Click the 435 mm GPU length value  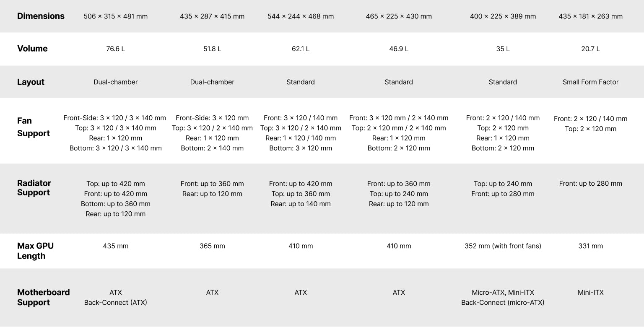pos(116,246)
